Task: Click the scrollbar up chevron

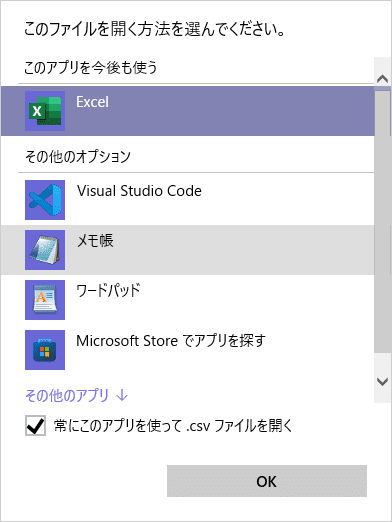Action: [382, 79]
